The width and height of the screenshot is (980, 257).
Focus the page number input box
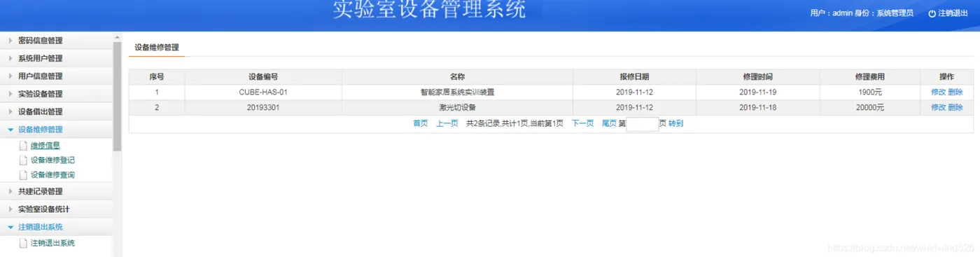pyautogui.click(x=642, y=124)
